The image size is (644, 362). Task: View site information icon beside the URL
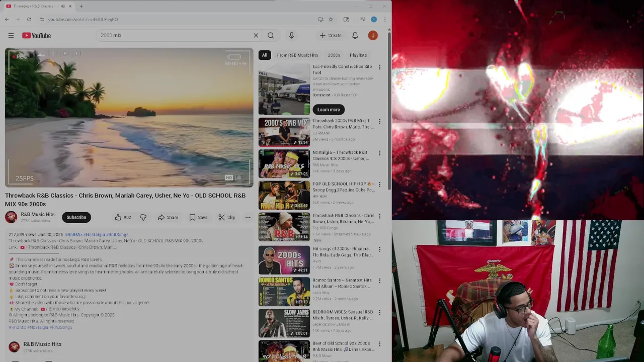tap(42, 19)
